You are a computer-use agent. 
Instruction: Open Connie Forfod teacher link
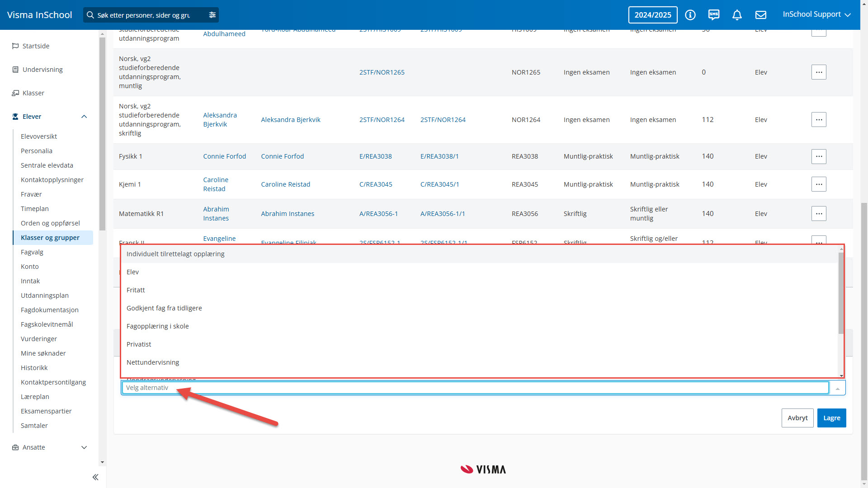[x=224, y=156]
